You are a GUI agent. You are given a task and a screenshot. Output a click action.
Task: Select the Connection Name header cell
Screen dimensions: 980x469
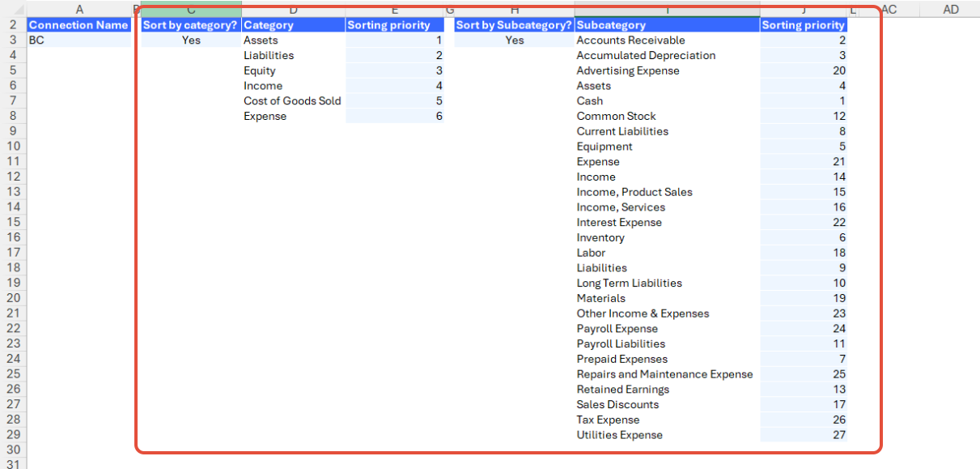78,25
